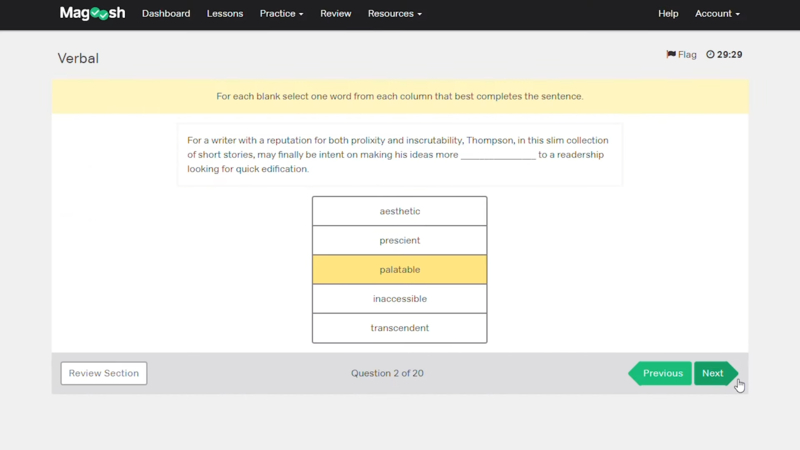The image size is (800, 450).
Task: Select the answer 'aesthetic'
Action: click(399, 211)
